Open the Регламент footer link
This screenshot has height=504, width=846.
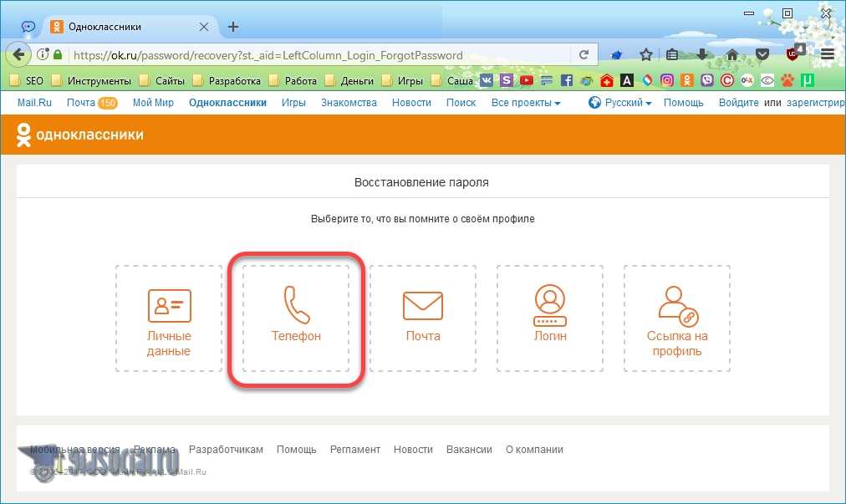[x=354, y=450]
